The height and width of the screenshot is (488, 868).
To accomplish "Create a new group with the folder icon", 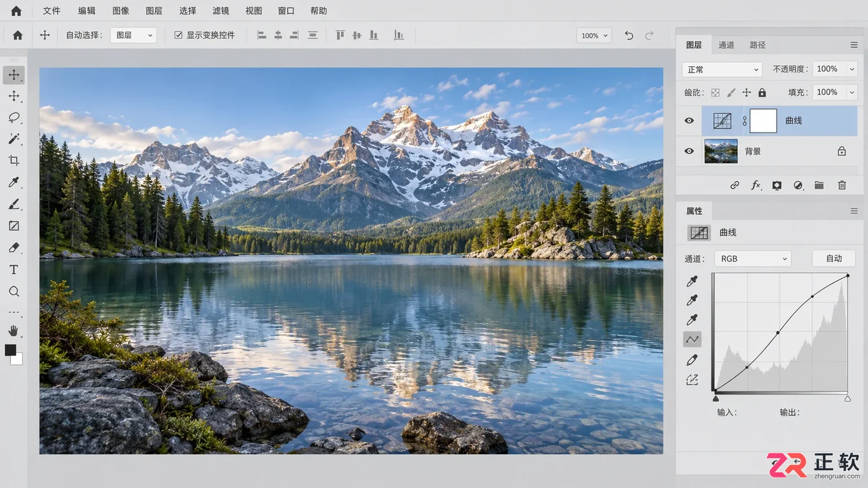I will point(819,186).
